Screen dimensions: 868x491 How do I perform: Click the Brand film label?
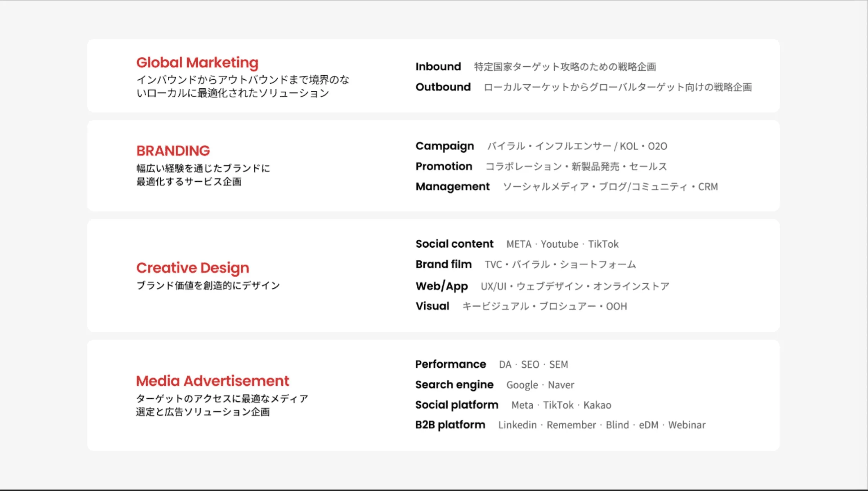pos(443,264)
